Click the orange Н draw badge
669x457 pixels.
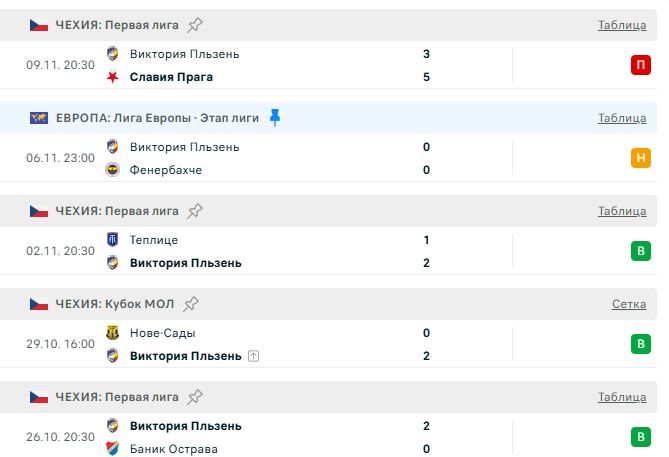click(640, 158)
